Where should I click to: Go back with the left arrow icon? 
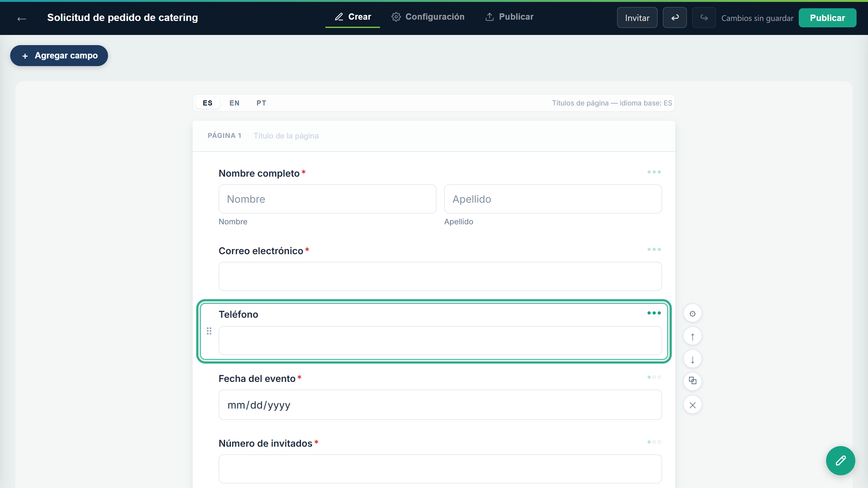(22, 18)
